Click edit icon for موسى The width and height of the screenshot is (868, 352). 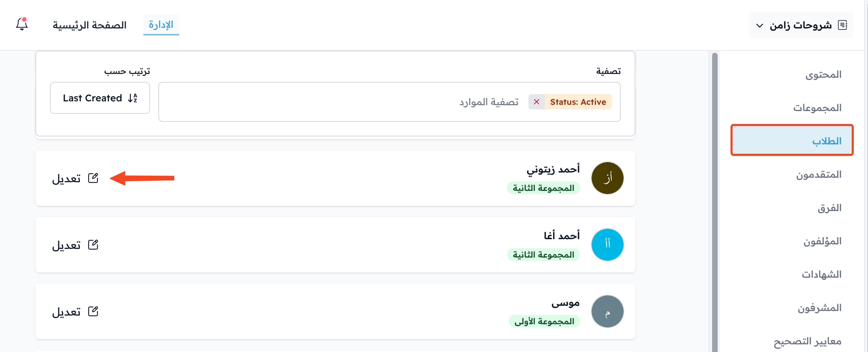[x=93, y=311]
